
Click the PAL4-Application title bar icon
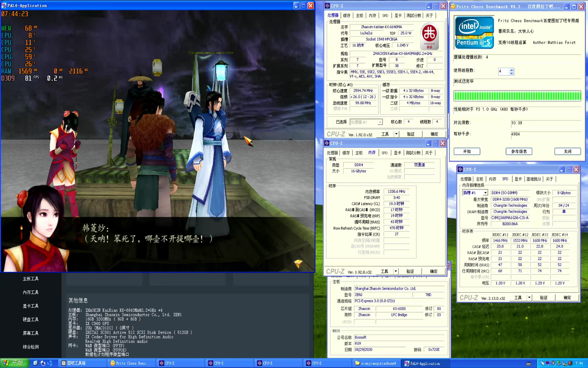click(x=4, y=6)
